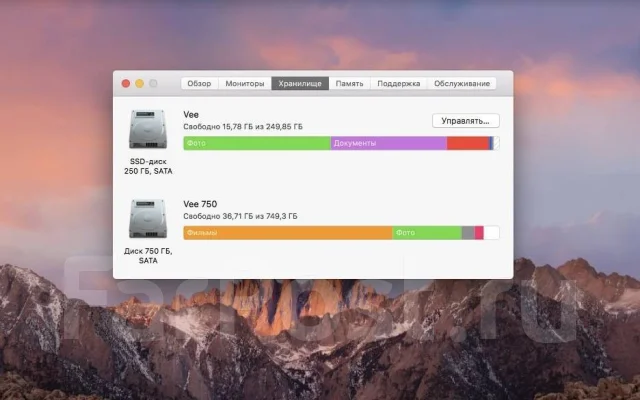This screenshot has height=400, width=640.
Task: Click the Управлять... button
Action: pyautogui.click(x=466, y=121)
